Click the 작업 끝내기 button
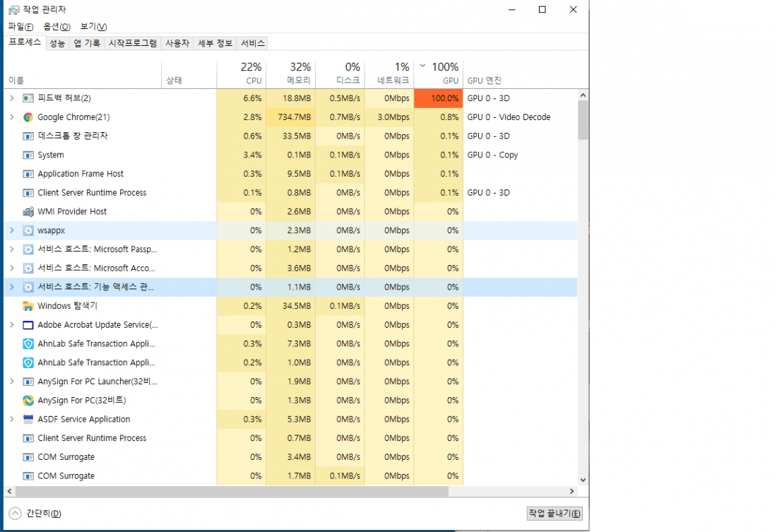This screenshot has height=532, width=777. pos(554,514)
